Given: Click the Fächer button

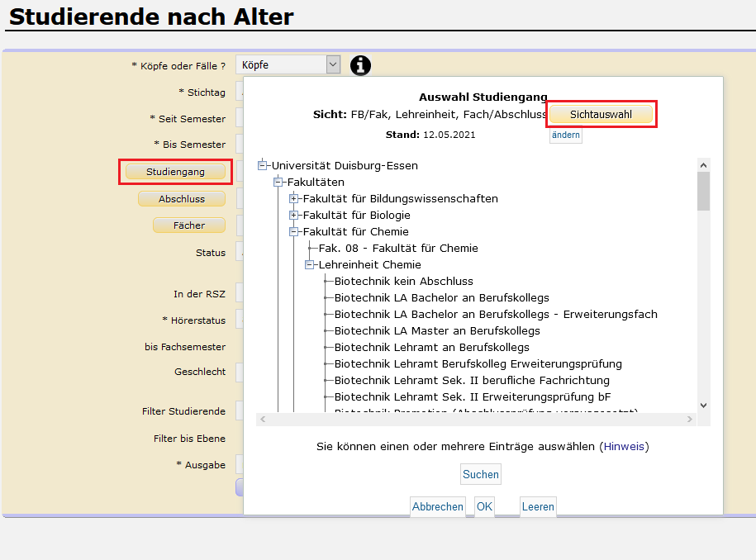Looking at the screenshot, I should pyautogui.click(x=189, y=225).
